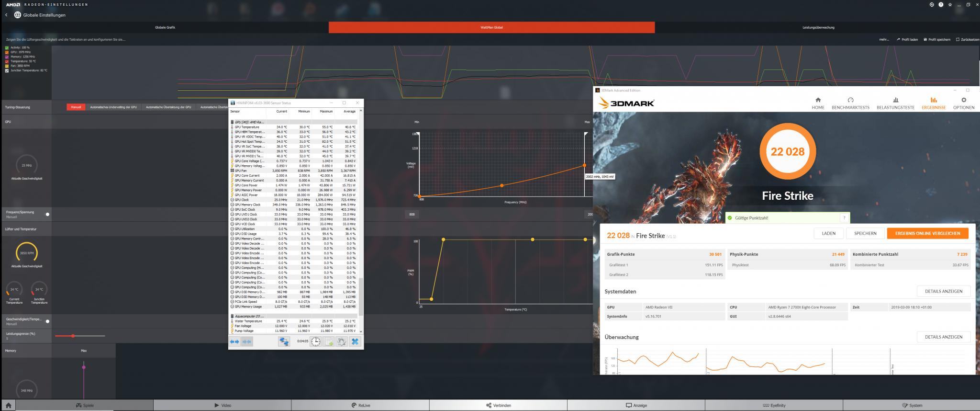
Task: Toggle Memory 1256 MHz graph checkbox
Action: (7, 57)
